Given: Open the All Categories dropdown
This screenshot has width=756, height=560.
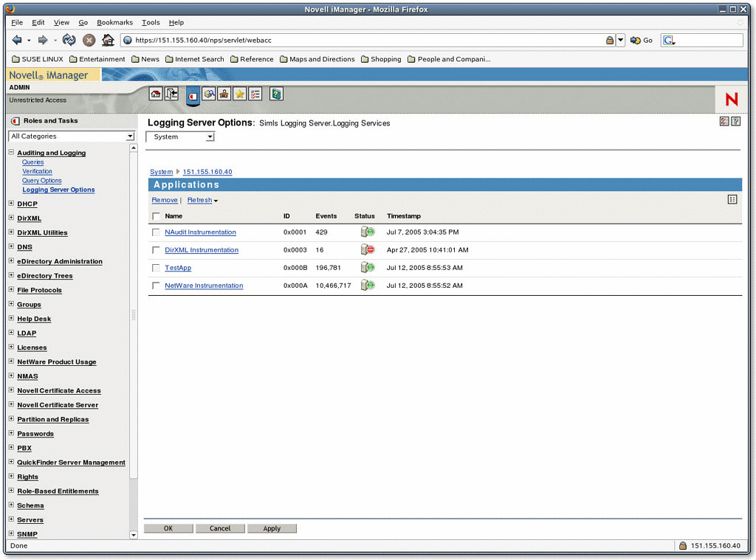Looking at the screenshot, I should (x=72, y=136).
